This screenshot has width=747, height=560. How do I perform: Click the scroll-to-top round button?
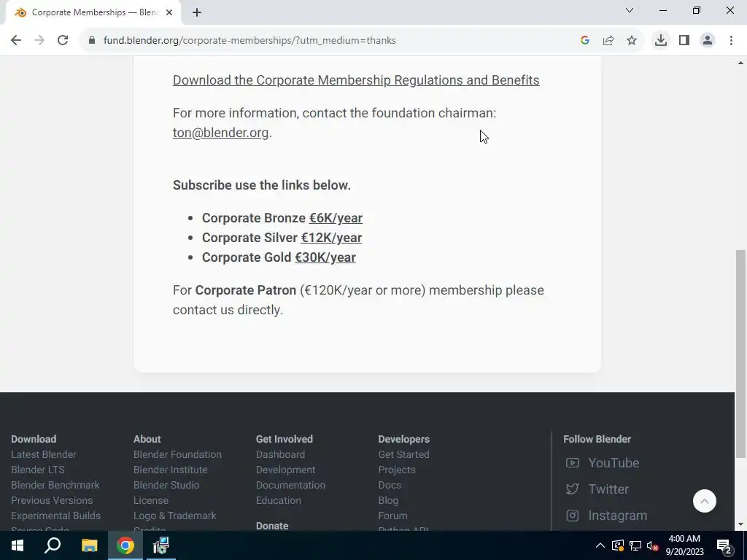tap(705, 501)
